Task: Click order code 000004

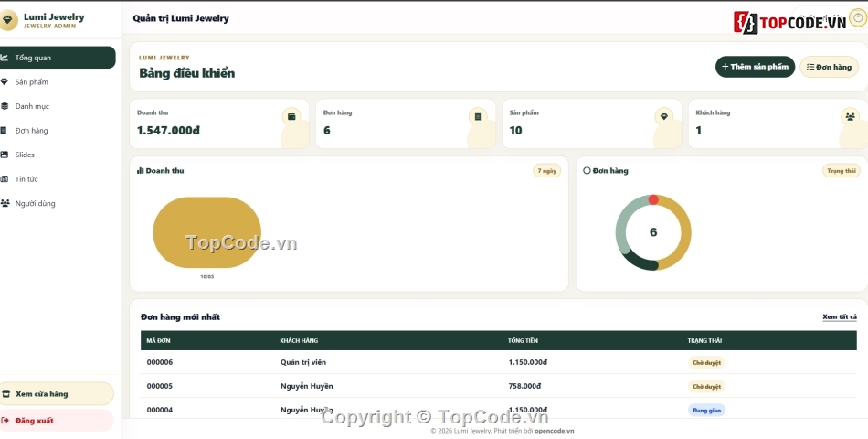Action: click(x=159, y=410)
